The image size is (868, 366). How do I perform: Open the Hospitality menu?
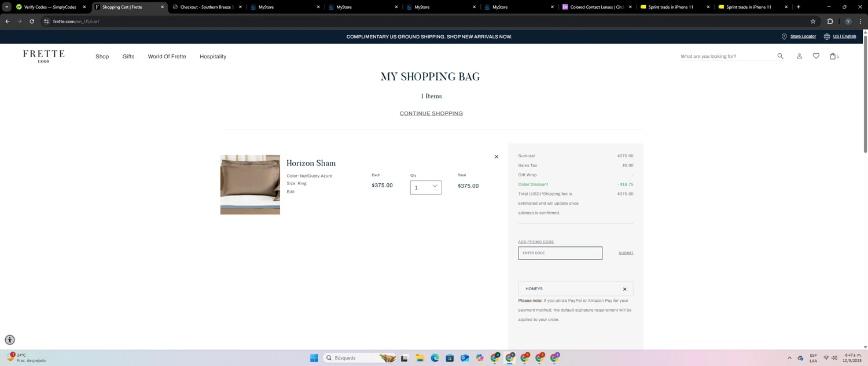click(x=213, y=57)
